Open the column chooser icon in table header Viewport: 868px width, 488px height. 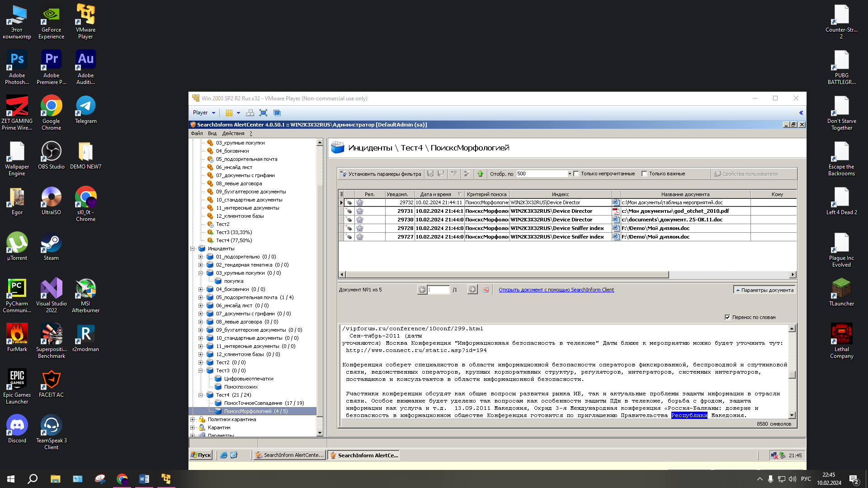[x=341, y=194]
